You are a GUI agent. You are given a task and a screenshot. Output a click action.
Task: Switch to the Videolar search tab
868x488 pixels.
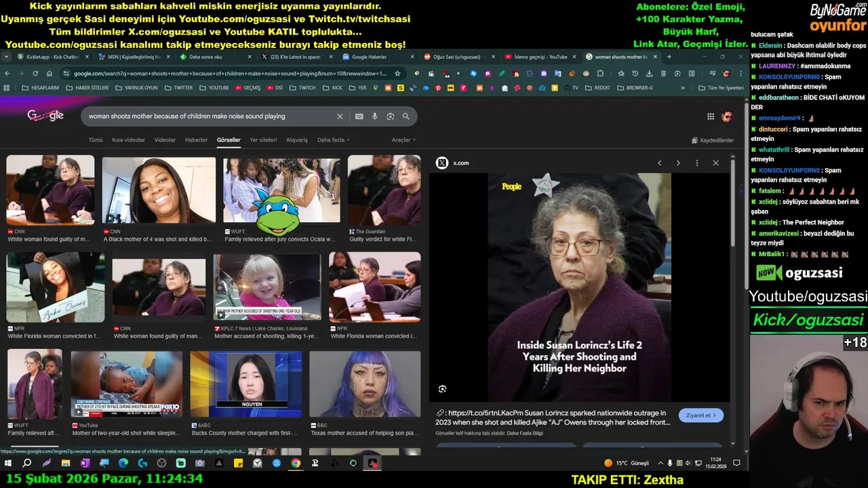pyautogui.click(x=165, y=140)
